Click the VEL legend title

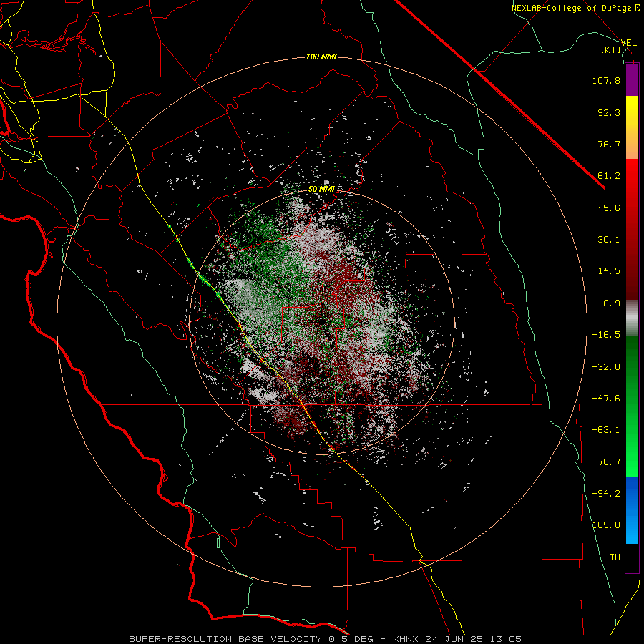(628, 43)
